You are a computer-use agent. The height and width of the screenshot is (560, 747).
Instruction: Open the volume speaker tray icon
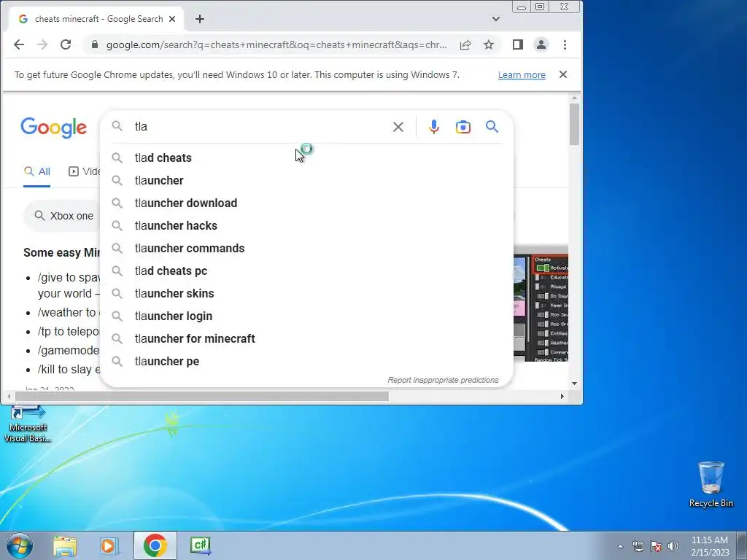673,546
